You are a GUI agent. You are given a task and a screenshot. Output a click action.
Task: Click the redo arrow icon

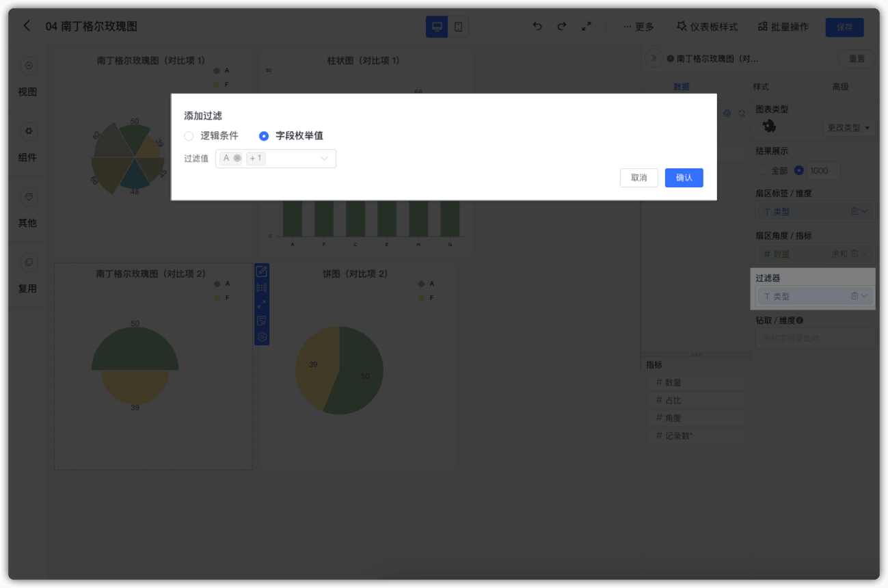coord(561,27)
